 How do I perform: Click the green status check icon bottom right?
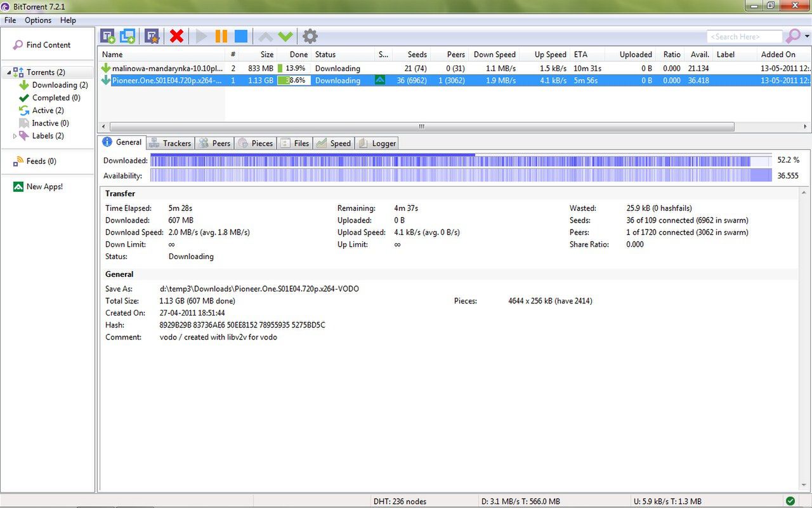pos(790,501)
